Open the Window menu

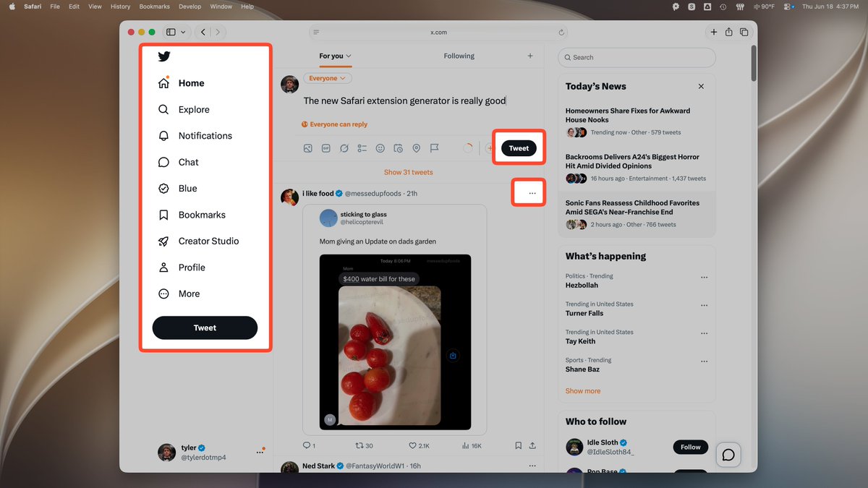pos(221,7)
